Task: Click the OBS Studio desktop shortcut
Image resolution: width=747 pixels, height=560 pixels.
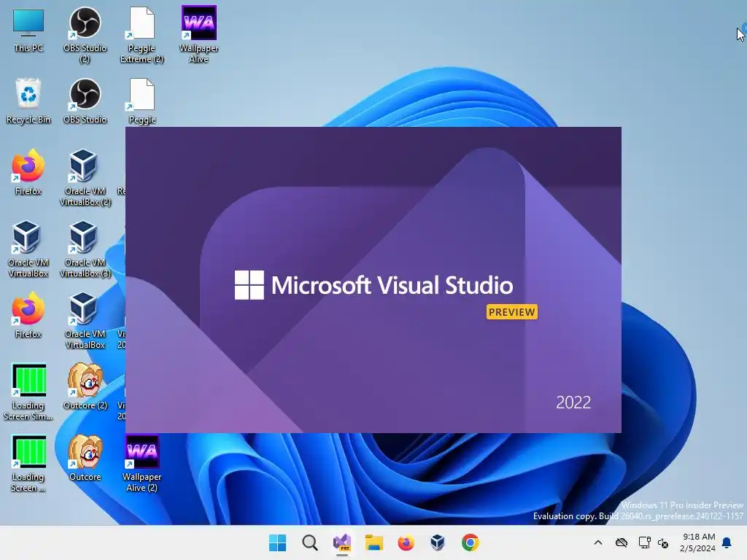Action: pyautogui.click(x=85, y=101)
